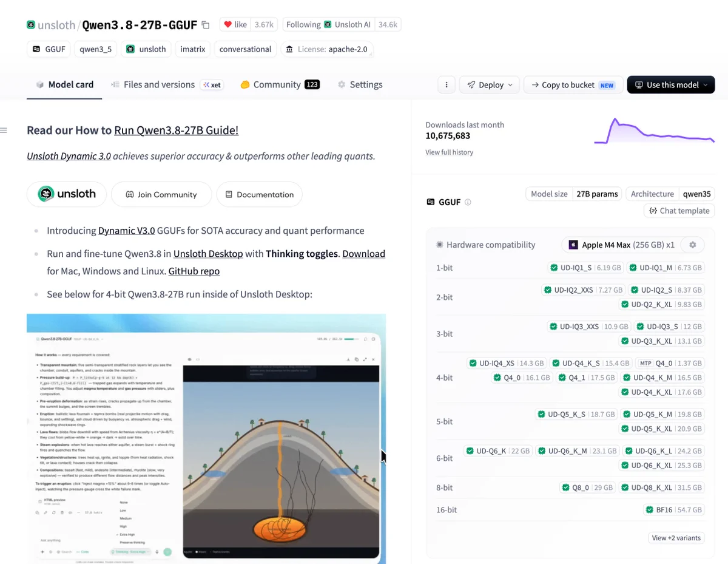Open the Unsloth Desktop screenshot image
This screenshot has height=564, width=728.
(x=206, y=439)
